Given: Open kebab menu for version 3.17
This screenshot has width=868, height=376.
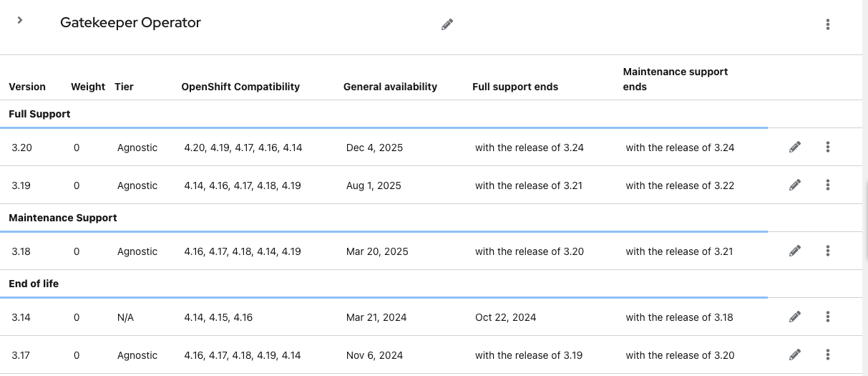Looking at the screenshot, I should [828, 355].
